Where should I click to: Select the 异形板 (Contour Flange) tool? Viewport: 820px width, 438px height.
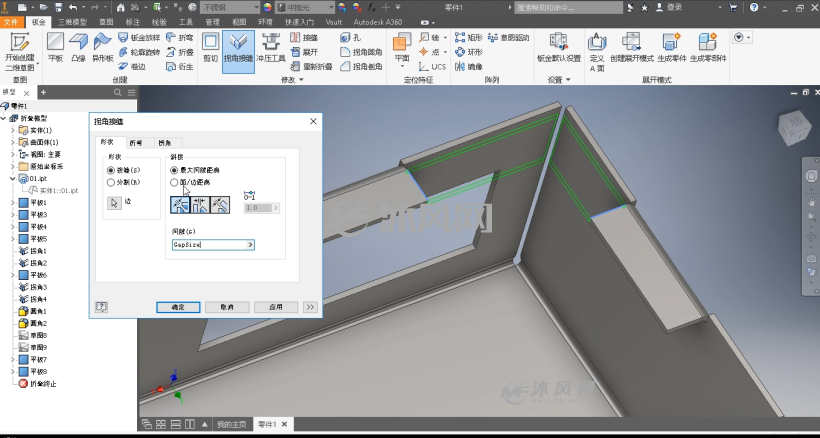pyautogui.click(x=102, y=48)
